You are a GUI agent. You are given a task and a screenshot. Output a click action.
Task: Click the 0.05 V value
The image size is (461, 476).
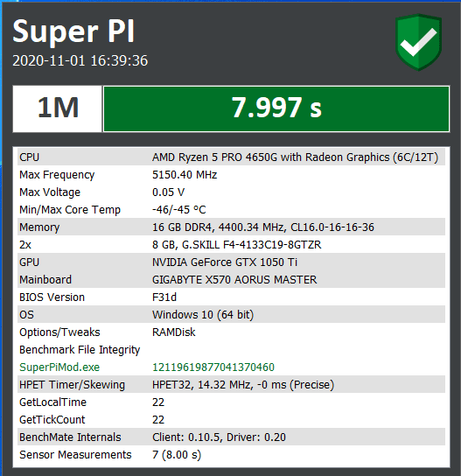coord(169,192)
